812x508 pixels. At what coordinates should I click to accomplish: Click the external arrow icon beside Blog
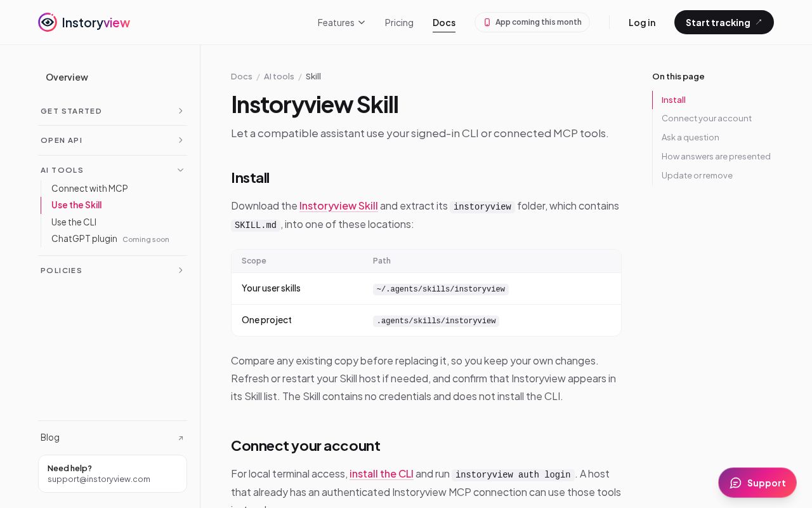[181, 438]
